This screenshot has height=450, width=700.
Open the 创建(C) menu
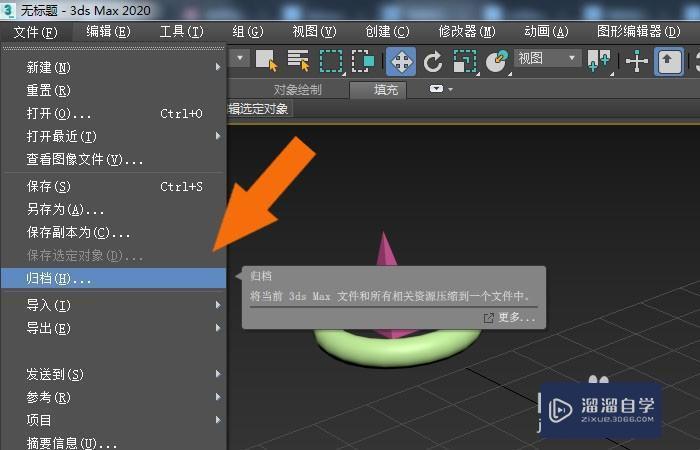pyautogui.click(x=387, y=32)
